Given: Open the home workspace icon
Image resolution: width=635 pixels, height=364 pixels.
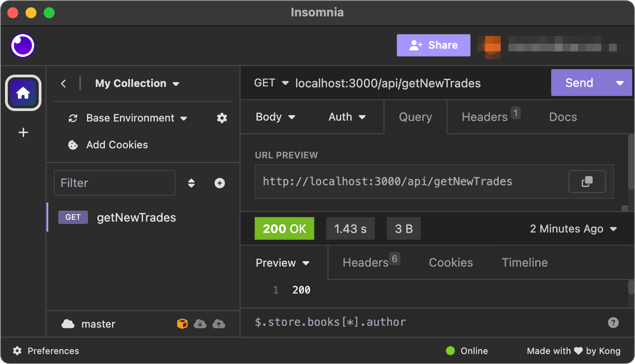Looking at the screenshot, I should (23, 93).
